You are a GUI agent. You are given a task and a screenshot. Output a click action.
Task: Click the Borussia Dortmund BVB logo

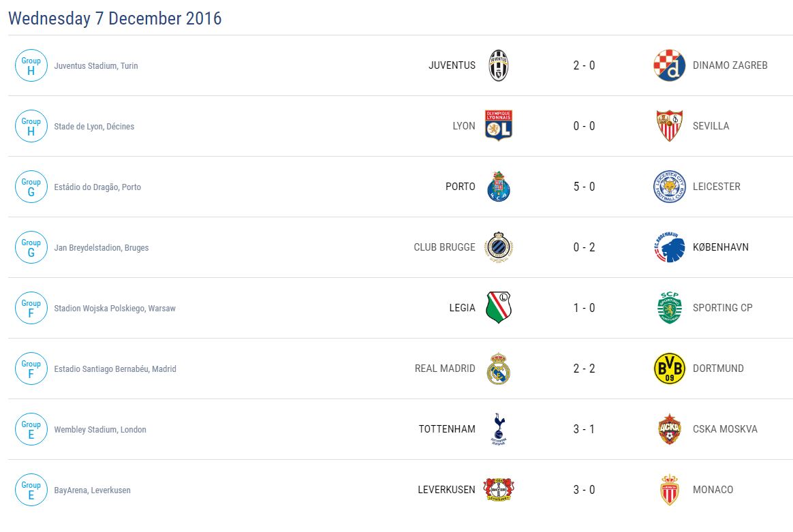[669, 369]
